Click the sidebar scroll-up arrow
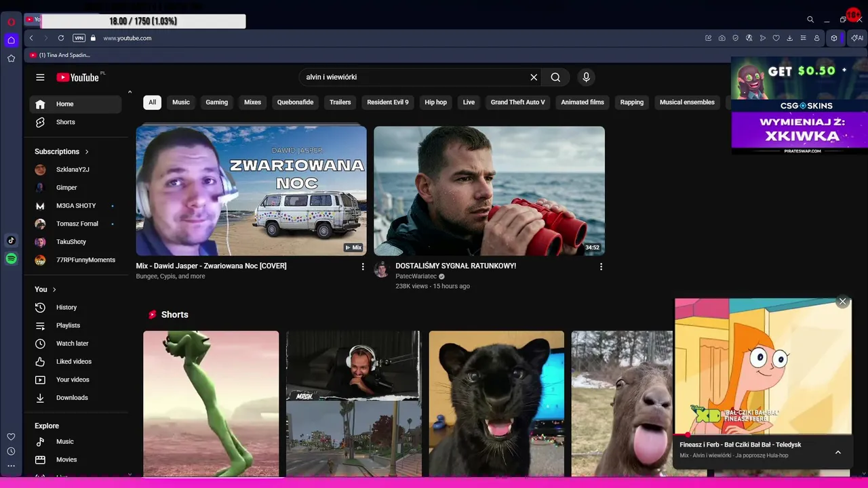Viewport: 868px width, 488px height. 130,92
